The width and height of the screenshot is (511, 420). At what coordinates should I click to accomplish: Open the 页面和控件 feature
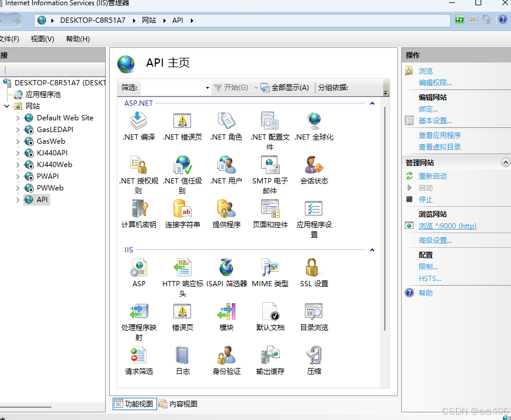click(270, 214)
